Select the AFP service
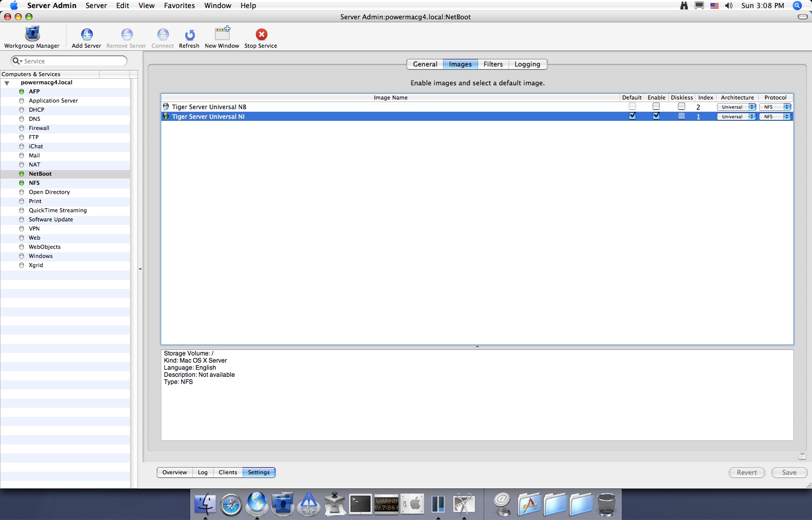 65,91
